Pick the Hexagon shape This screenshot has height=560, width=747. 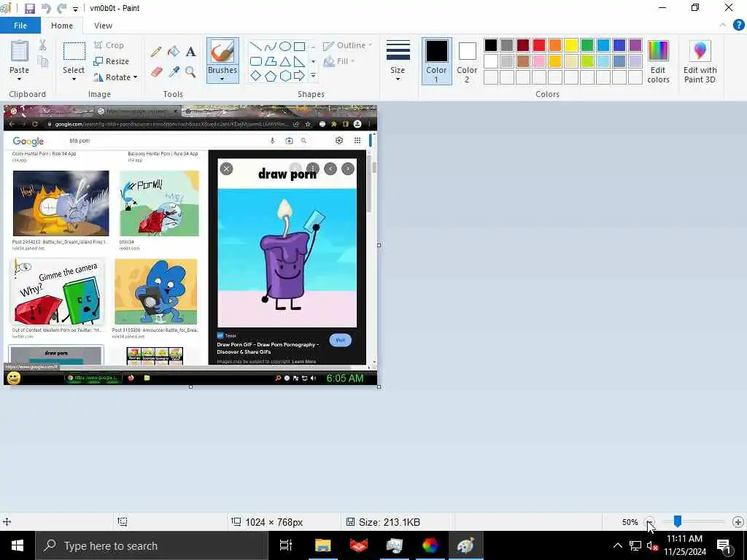coord(285,76)
